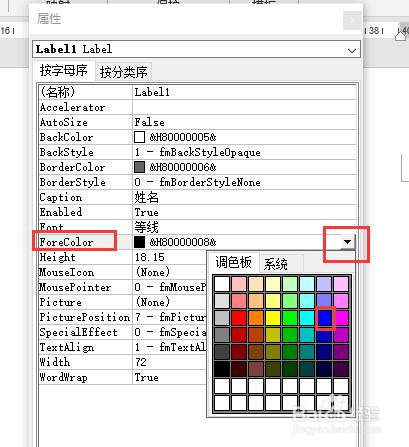The height and width of the screenshot is (447, 409).
Task: Pick the light pink top-row swatch
Action: (239, 284)
